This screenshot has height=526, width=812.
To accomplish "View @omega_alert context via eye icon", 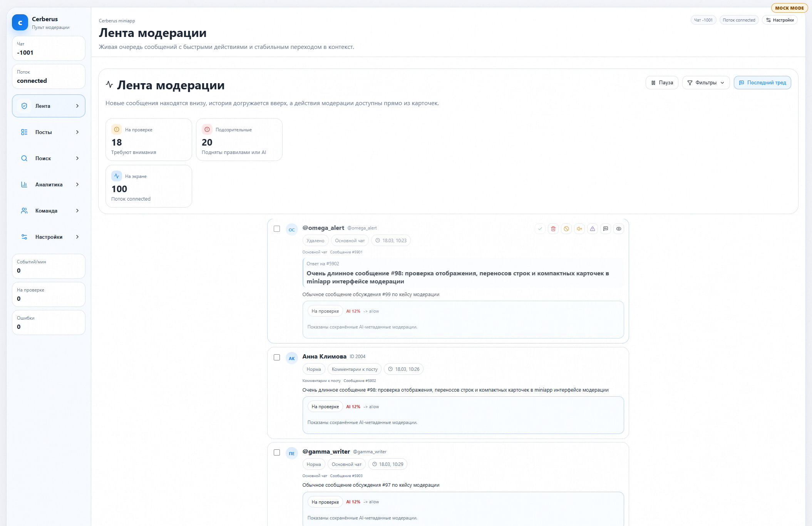I will tap(618, 229).
